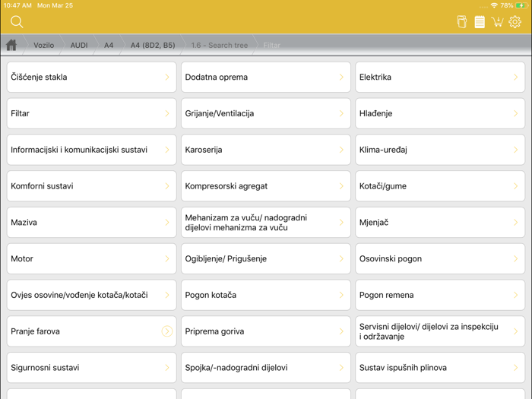This screenshot has width=532, height=399.
Task: Open Sustav ispušnih plinova category
Action: pos(440,367)
